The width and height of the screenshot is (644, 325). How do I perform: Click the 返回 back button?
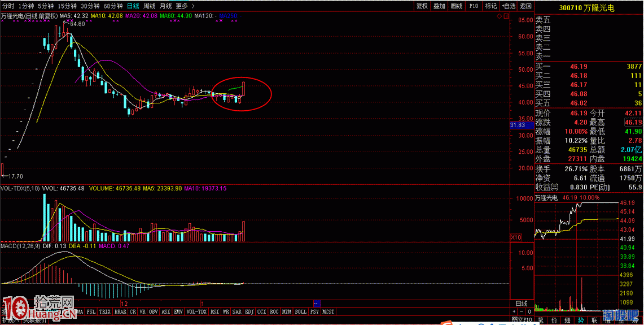point(525,6)
